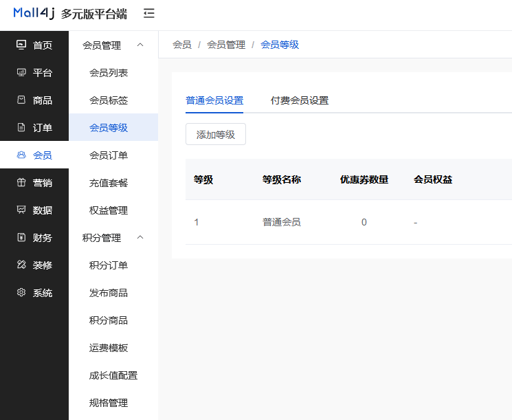Click the 会员权益 column header
Viewport: 512px width, 420px height.
(433, 179)
